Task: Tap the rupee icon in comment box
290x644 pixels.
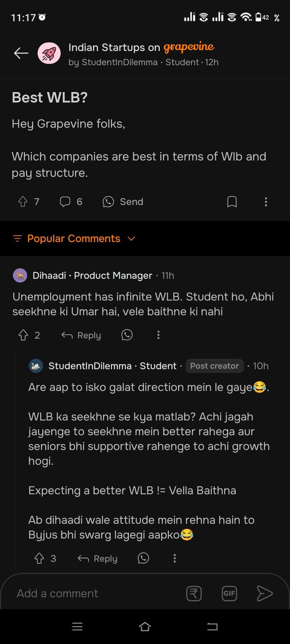Action: [194, 594]
